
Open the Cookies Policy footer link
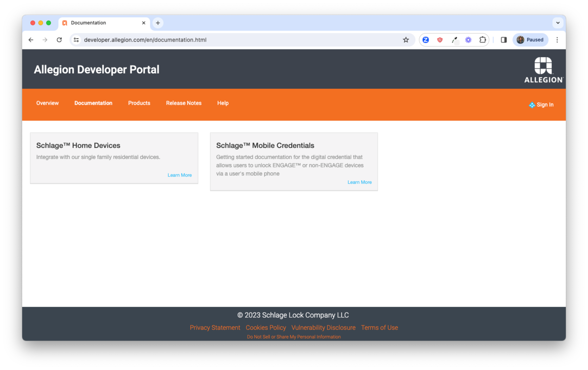tap(266, 328)
